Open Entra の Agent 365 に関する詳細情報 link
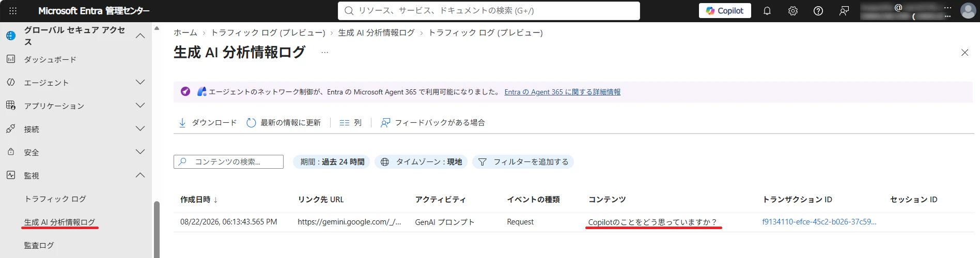 tap(562, 92)
